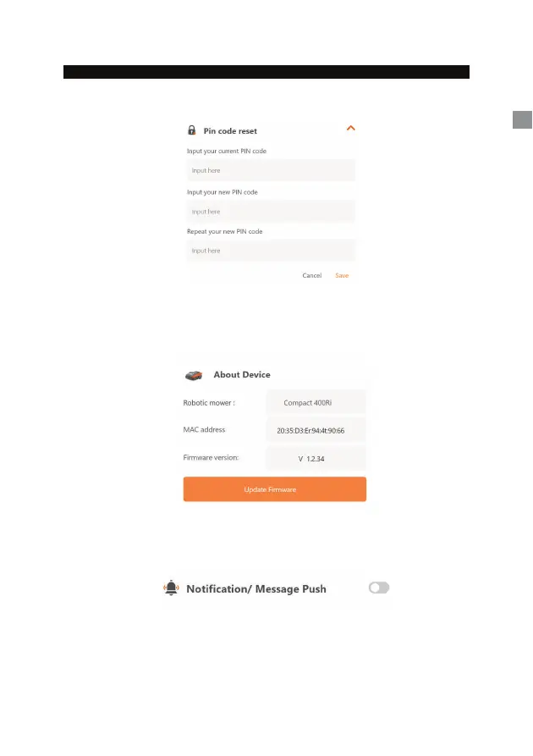This screenshot has width=533, height=756.
Task: Click the padlock icon beside Pin code reset
Action: pos(191,130)
